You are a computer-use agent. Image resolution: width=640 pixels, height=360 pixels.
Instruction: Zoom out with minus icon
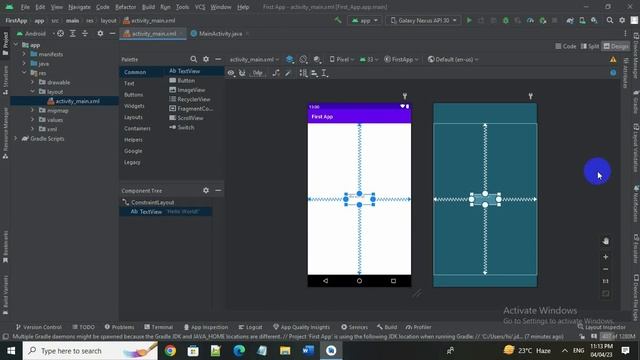click(606, 269)
